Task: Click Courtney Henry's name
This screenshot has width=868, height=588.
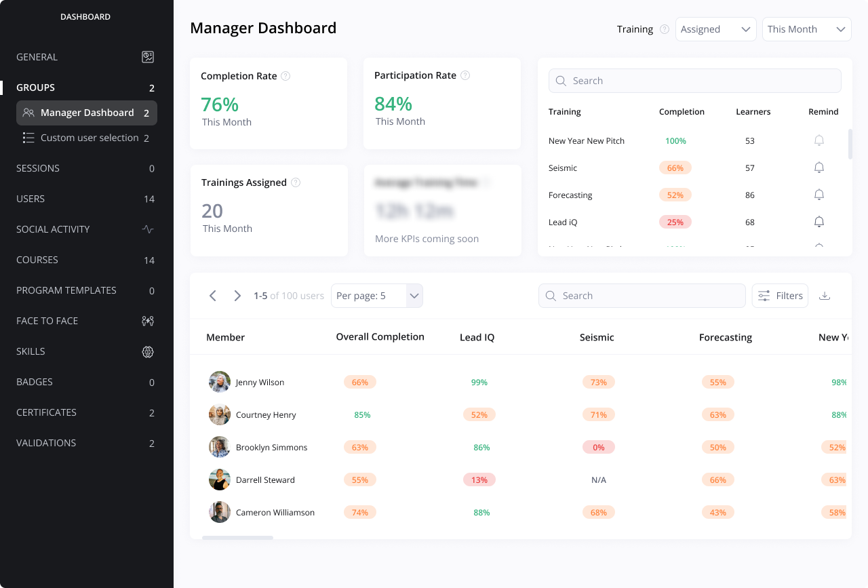Action: click(266, 415)
